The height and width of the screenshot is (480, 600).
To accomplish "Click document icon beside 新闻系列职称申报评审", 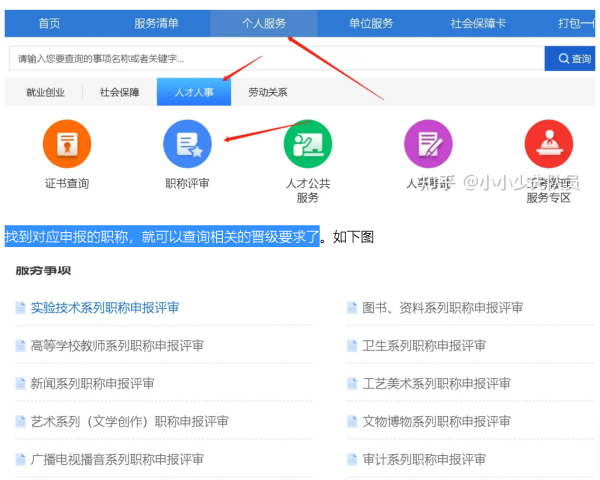I will coord(20,384).
